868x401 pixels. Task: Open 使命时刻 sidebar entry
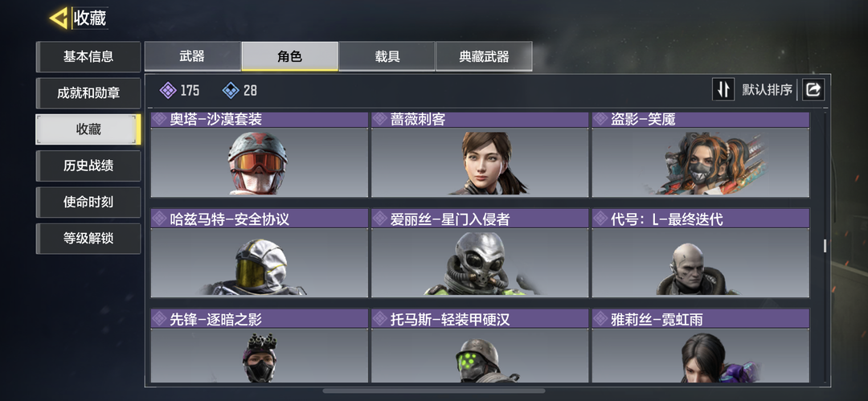click(88, 203)
